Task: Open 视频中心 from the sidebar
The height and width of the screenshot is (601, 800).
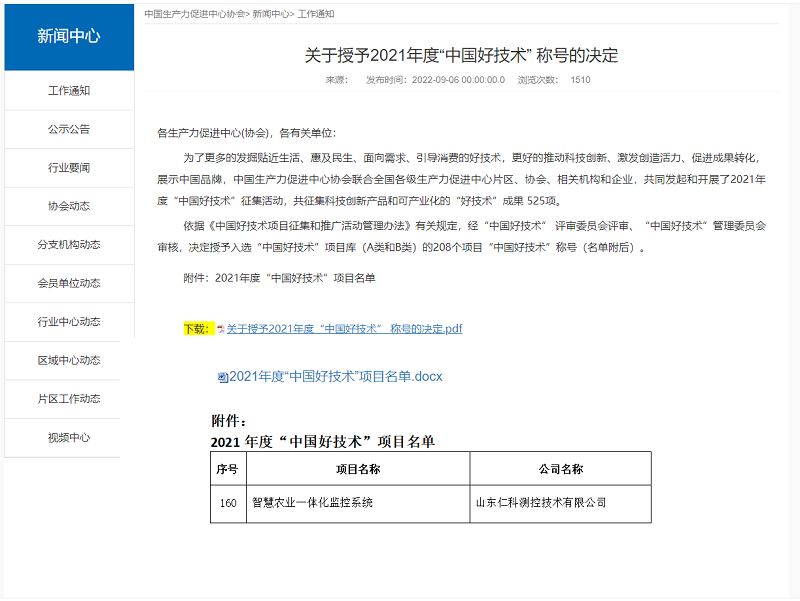Action: [x=69, y=437]
